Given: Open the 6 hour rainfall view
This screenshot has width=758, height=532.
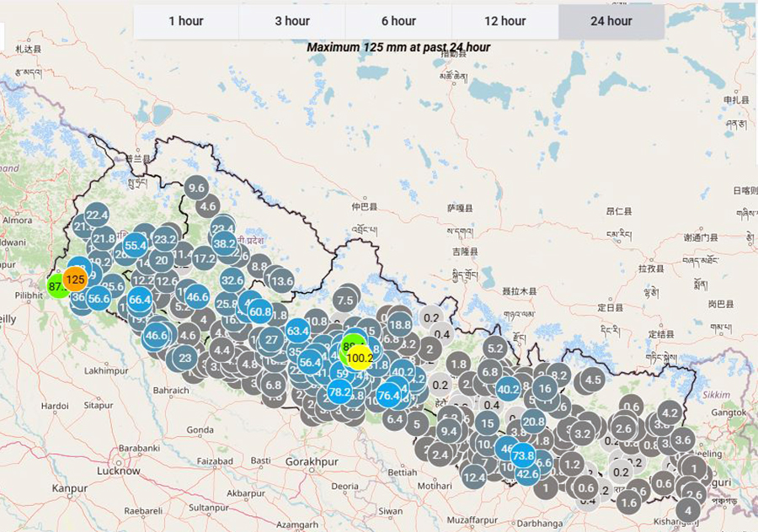Looking at the screenshot, I should pos(398,21).
